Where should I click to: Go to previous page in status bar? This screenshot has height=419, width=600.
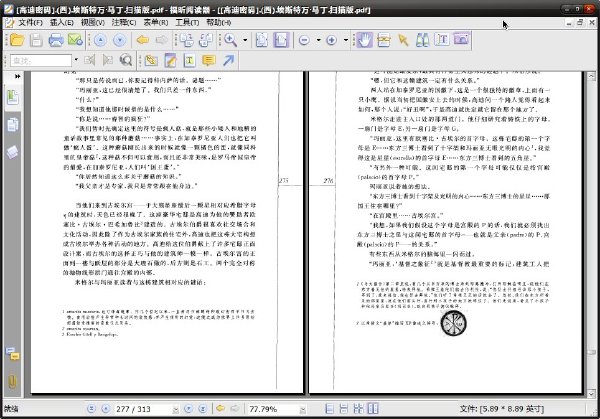(x=106, y=409)
